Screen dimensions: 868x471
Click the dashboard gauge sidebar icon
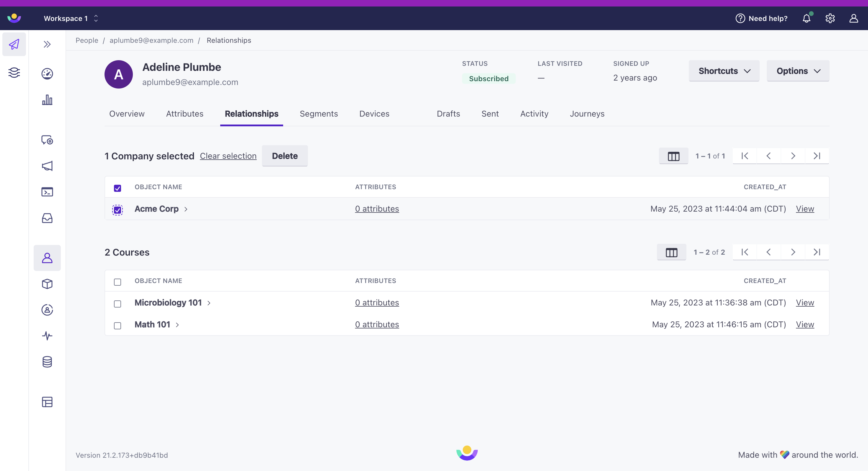pos(47,73)
